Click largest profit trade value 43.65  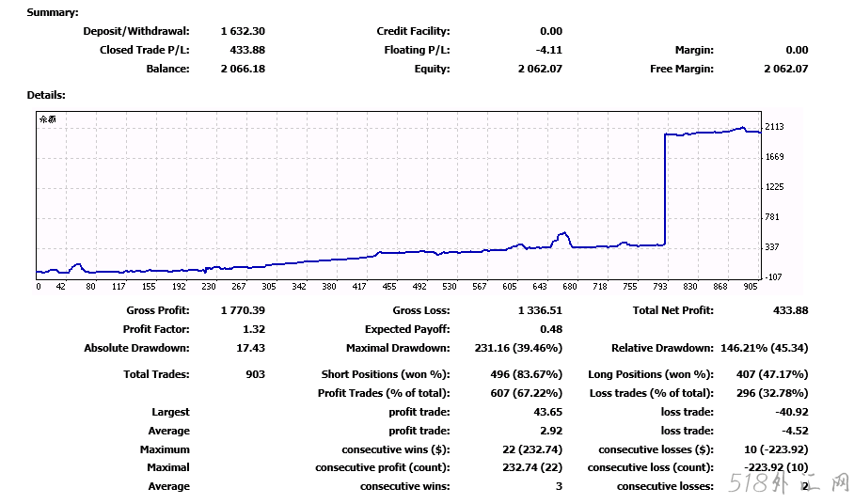[x=548, y=412]
